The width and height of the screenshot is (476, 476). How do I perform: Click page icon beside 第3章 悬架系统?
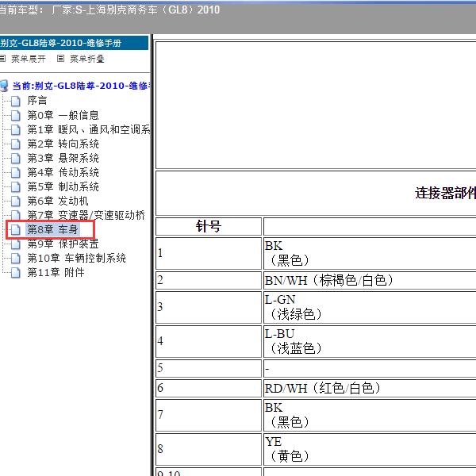pyautogui.click(x=16, y=158)
